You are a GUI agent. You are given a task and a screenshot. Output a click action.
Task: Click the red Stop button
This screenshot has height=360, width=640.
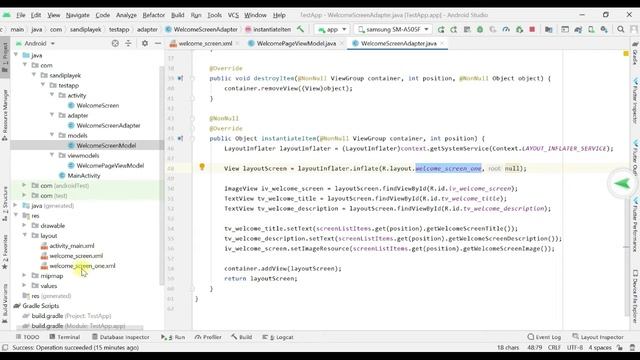pos(532,29)
